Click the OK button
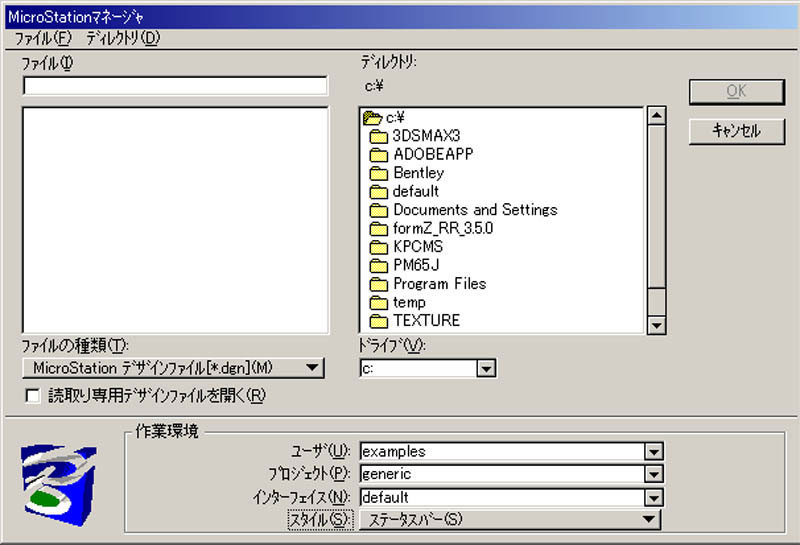 pos(736,92)
